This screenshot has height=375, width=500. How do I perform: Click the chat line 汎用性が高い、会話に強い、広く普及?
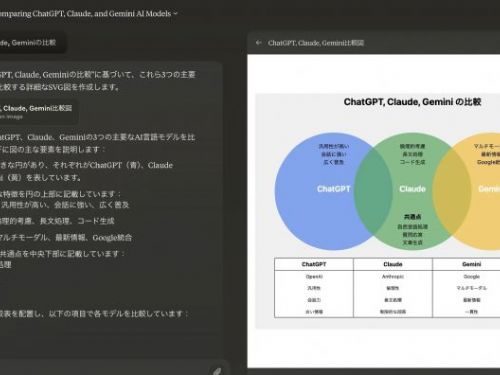coord(65,205)
